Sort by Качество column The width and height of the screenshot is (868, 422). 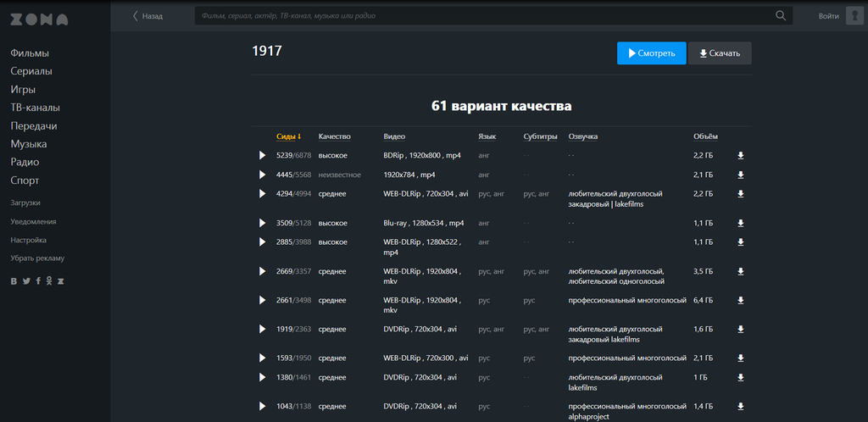334,136
